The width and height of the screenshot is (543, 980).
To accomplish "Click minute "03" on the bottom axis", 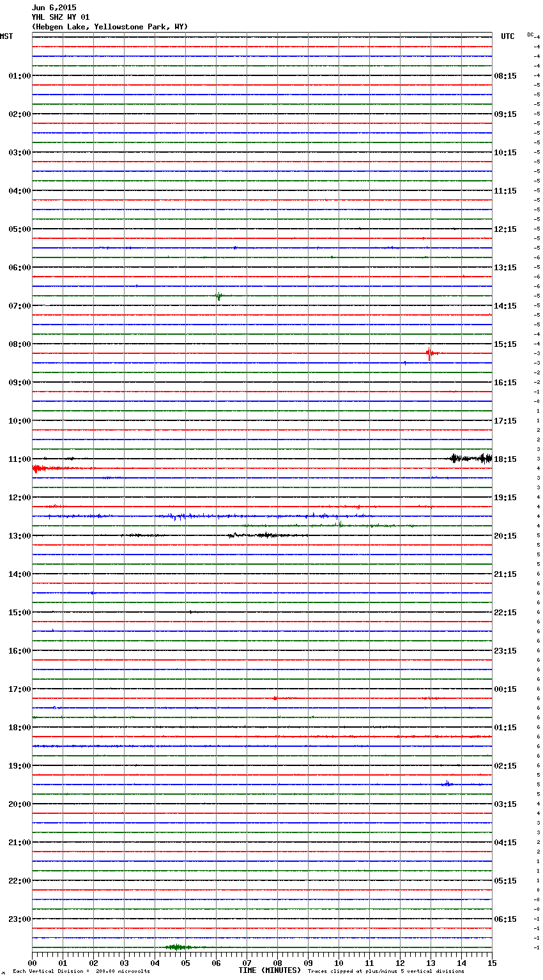I will click(x=124, y=963).
